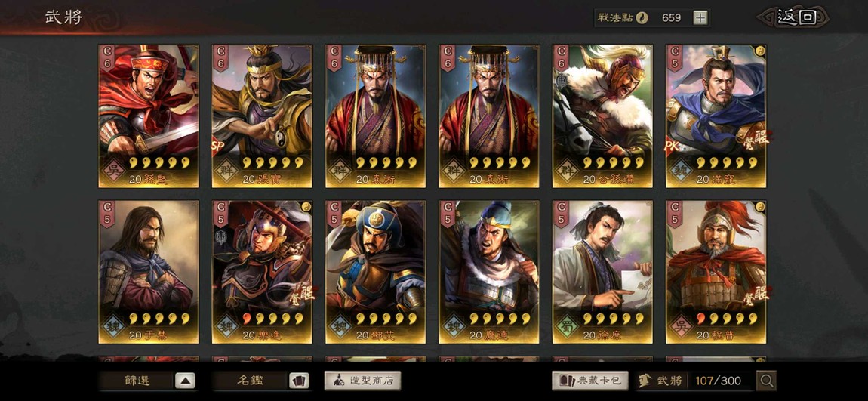
Task: Select the 孫堅 general card
Action: coord(149,116)
